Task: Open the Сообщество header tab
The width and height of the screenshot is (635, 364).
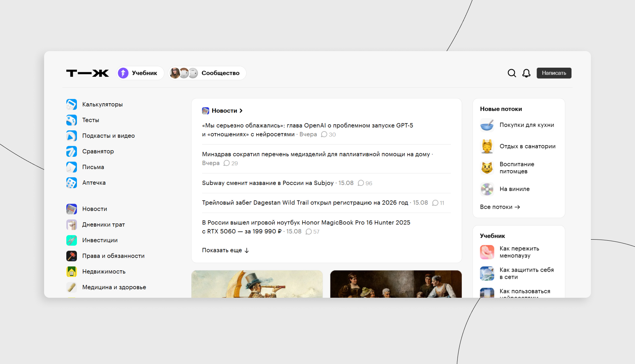Action: click(207, 73)
